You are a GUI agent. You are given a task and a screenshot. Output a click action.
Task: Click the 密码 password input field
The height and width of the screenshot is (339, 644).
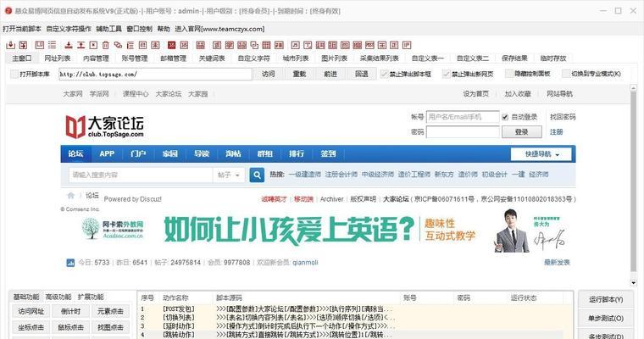coord(462,132)
